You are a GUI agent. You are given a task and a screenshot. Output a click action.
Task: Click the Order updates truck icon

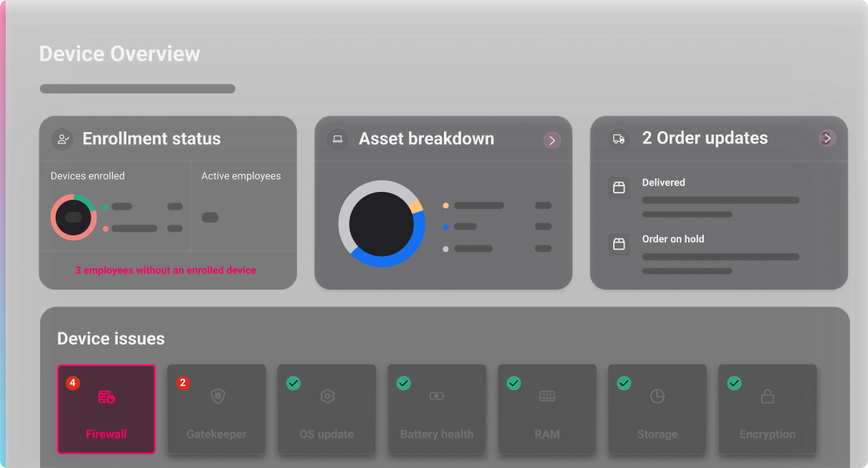619,139
